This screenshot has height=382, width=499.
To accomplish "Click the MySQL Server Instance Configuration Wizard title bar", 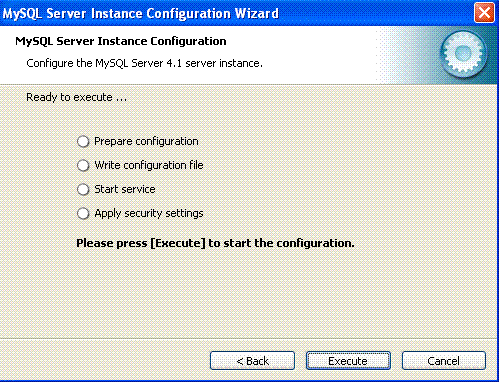I will (233, 13).
